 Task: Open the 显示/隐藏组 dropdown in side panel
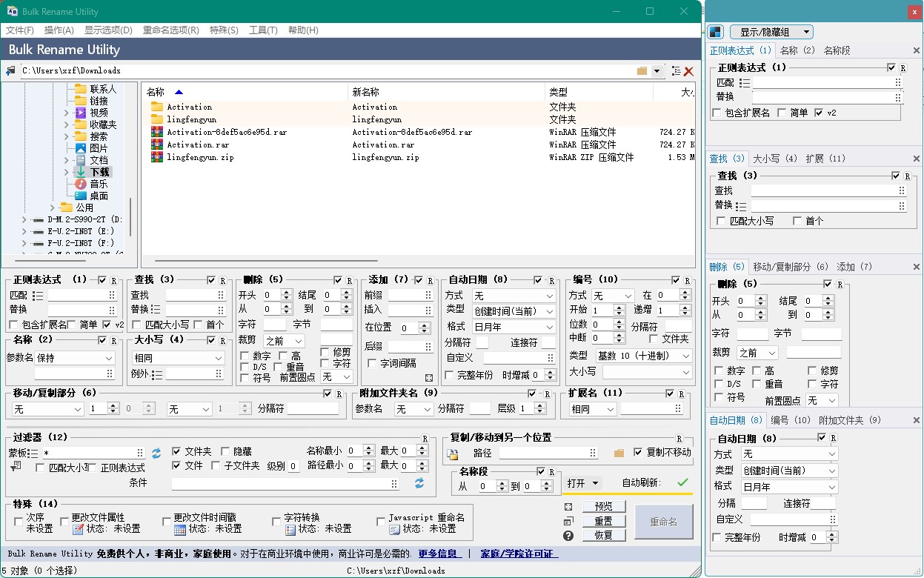pyautogui.click(x=771, y=32)
